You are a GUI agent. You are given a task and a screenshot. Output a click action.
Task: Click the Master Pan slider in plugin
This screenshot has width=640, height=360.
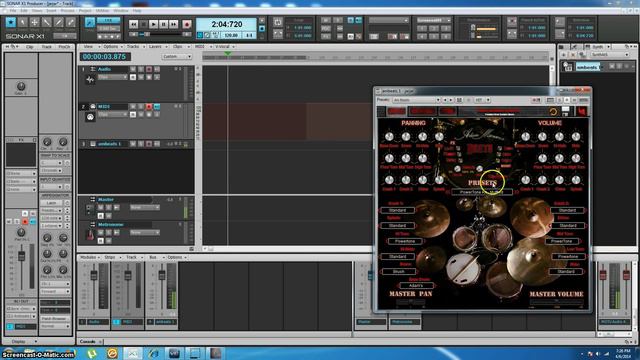411,302
